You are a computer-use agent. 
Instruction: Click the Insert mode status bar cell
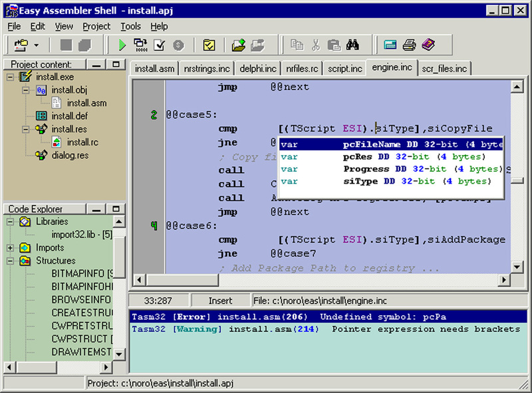pos(221,301)
